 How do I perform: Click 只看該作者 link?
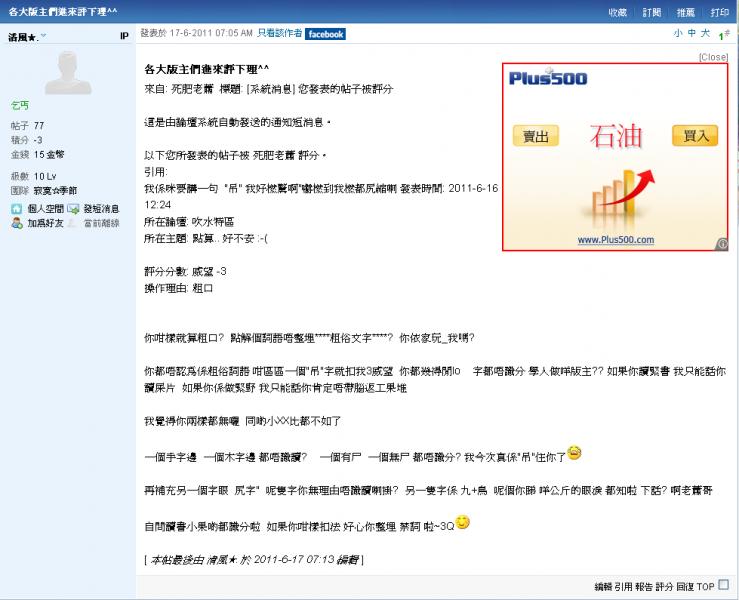point(279,33)
